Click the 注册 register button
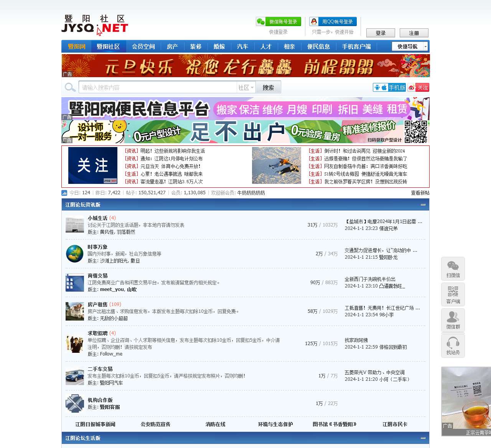The image size is (491, 448). tap(414, 33)
